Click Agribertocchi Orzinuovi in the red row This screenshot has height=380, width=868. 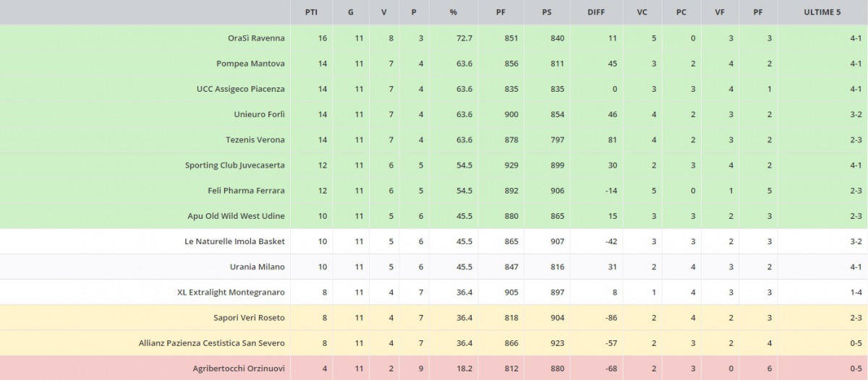[239, 368]
